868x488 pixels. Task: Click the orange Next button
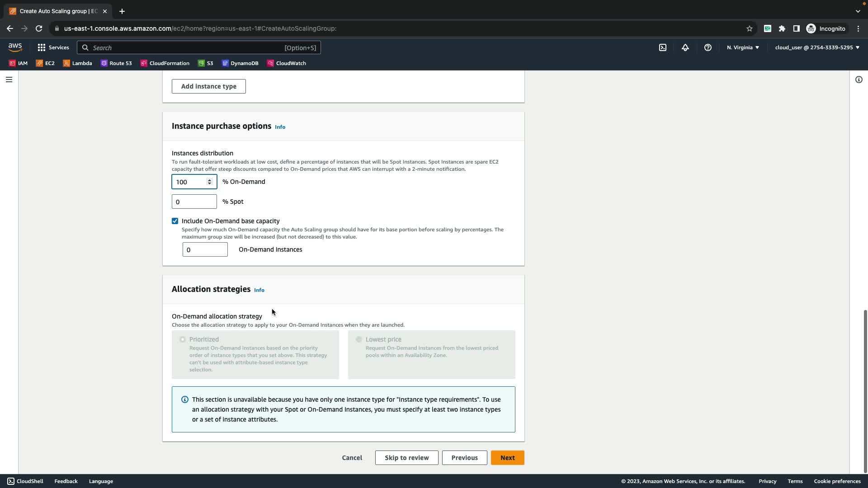pos(507,458)
